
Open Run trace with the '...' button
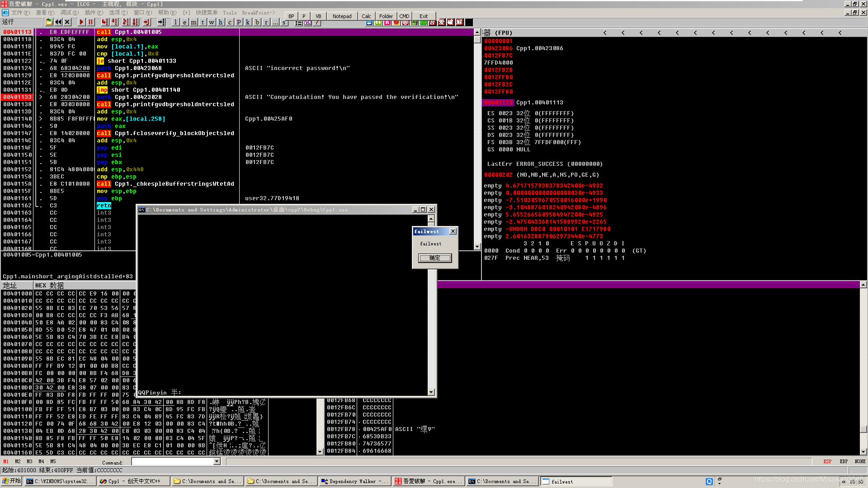(275, 22)
